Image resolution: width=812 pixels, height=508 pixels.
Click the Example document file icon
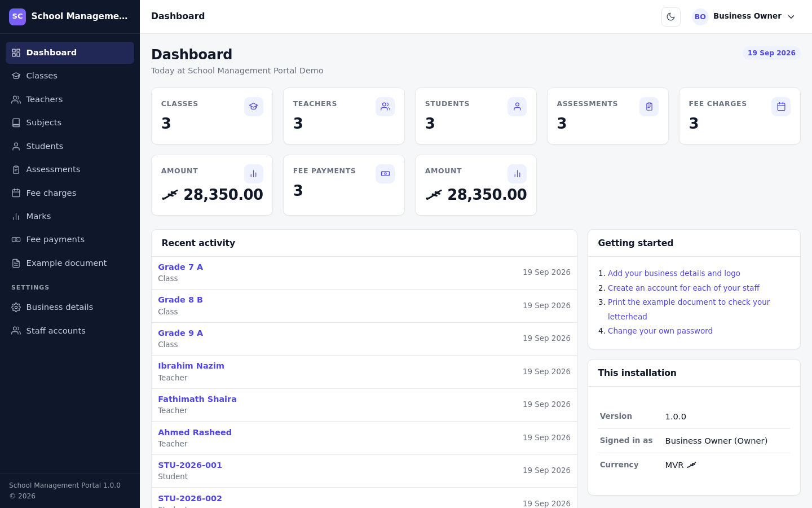(x=16, y=263)
